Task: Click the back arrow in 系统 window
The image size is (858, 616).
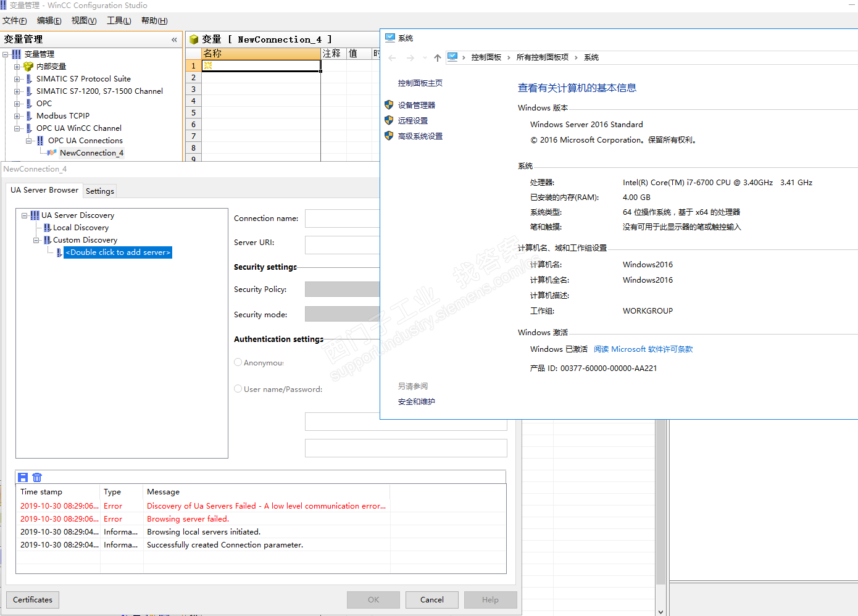Action: tap(393, 57)
